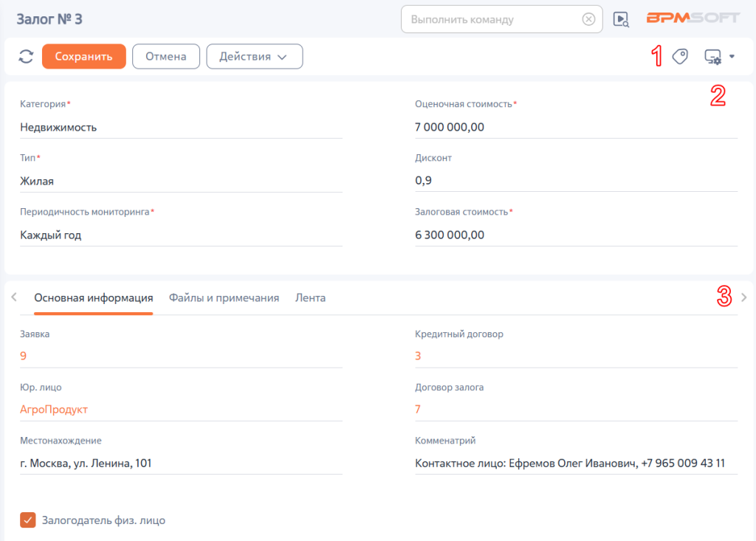Uncheck Залогодатель физ. лицо checkbox
This screenshot has height=541, width=756.
28,520
